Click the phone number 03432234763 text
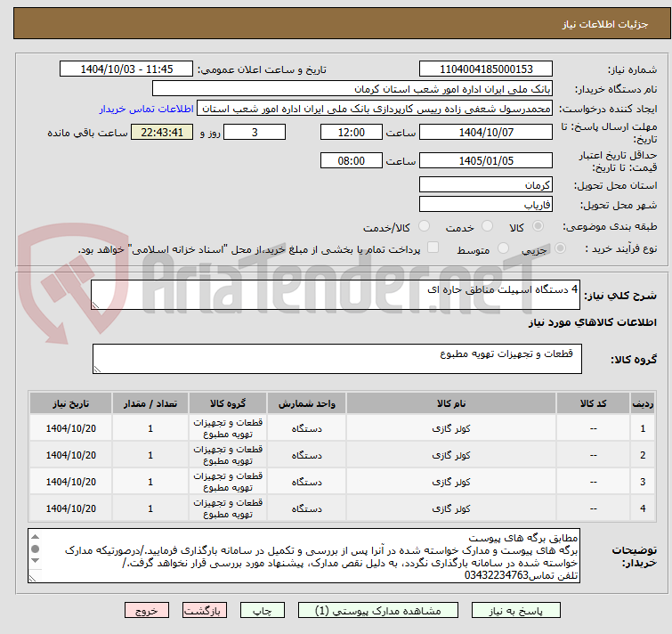 497,575
